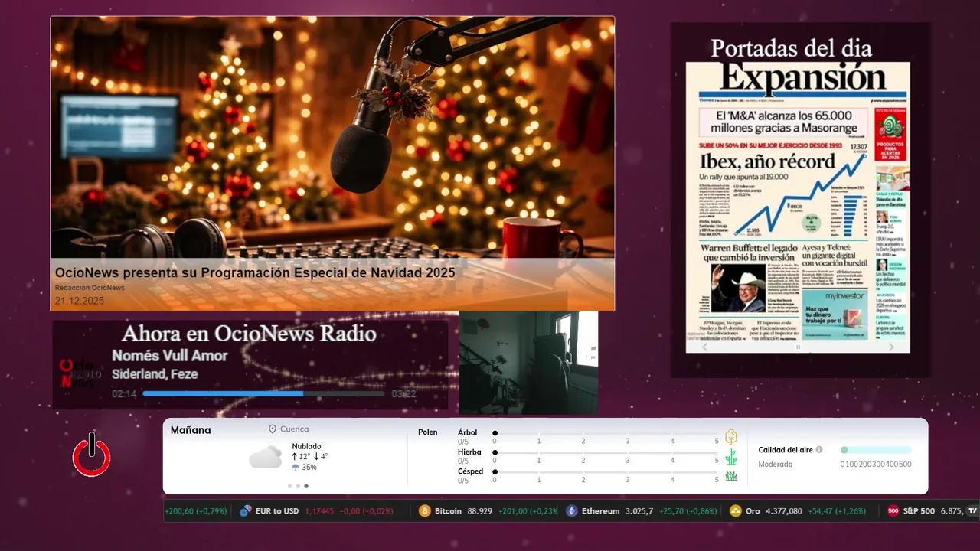This screenshot has height=551, width=980.
Task: Click the location pin beside Cuenca
Action: click(x=273, y=429)
